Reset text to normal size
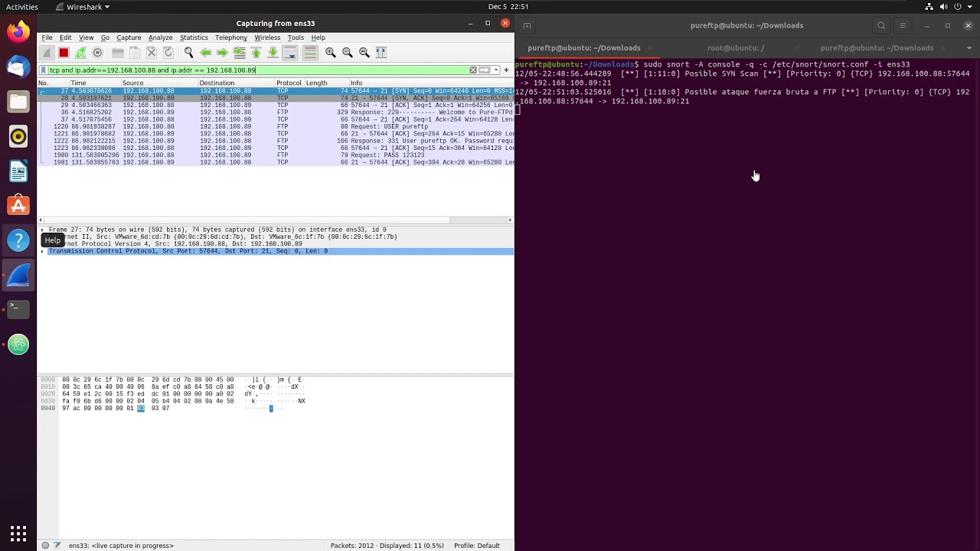980x551 pixels. coord(364,52)
